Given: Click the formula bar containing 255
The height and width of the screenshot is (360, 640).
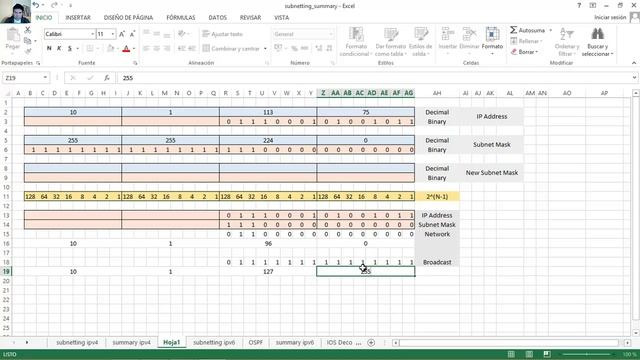Looking at the screenshot, I should pyautogui.click(x=373, y=78).
